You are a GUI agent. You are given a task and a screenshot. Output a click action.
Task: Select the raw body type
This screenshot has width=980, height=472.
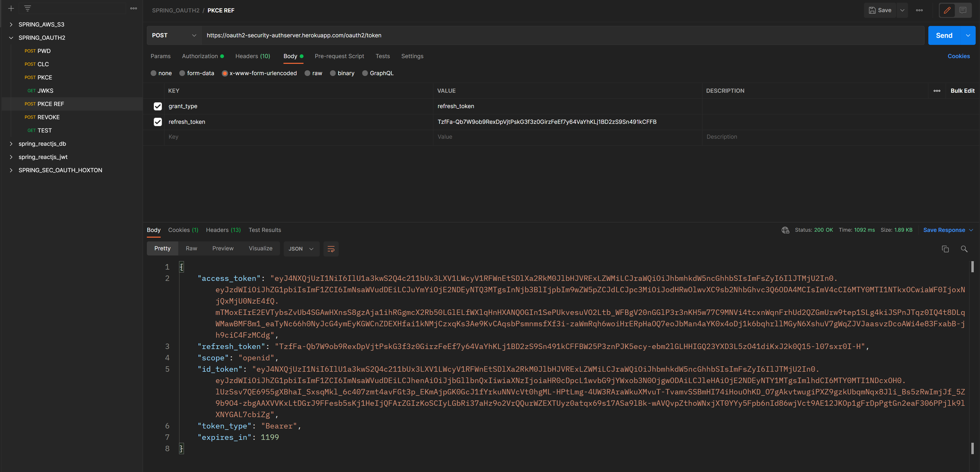tap(307, 73)
